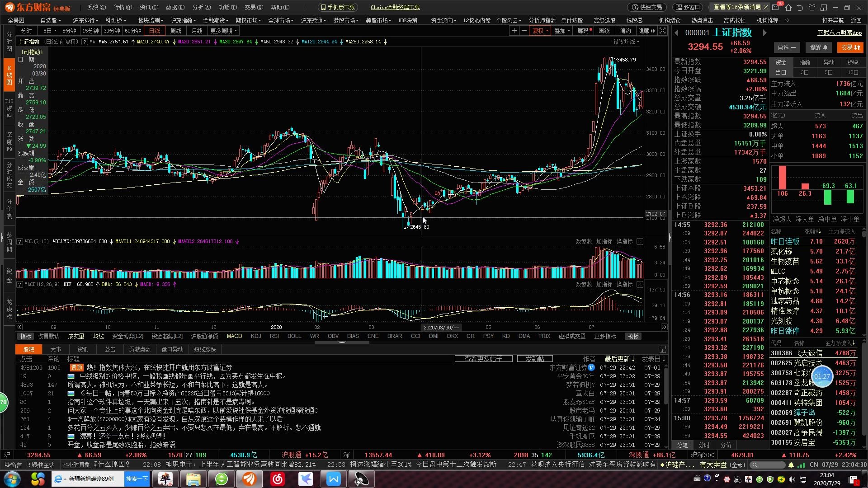Open the mail messages envelope icon
This screenshot has height=488, width=868.
tap(776, 8)
